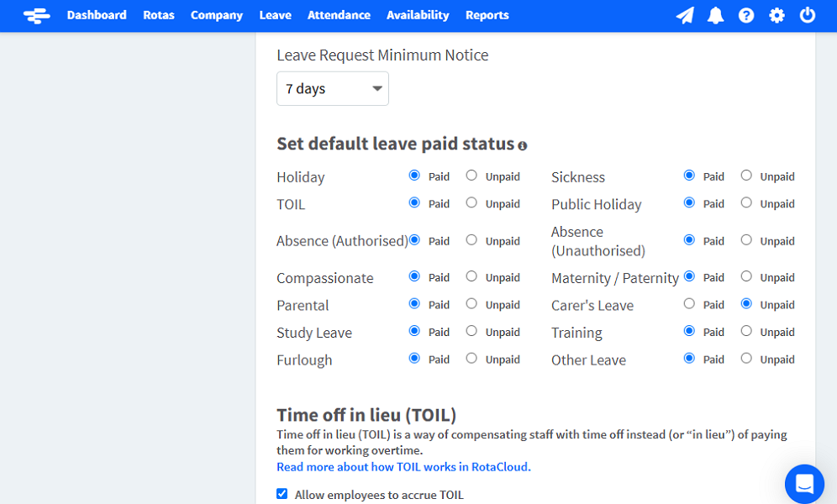Screen dimensions: 837x504
Task: Open the Company menu
Action: [217, 15]
